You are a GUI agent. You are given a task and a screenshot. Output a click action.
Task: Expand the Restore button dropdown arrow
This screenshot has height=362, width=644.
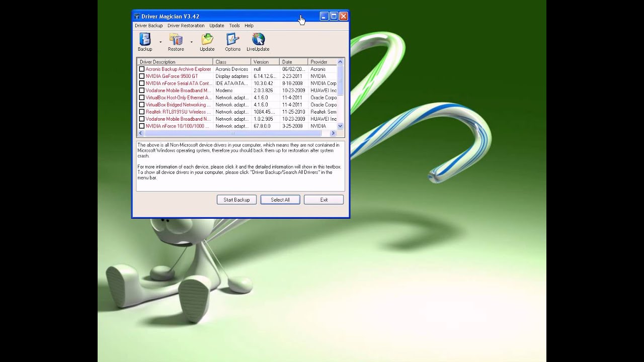click(x=191, y=42)
